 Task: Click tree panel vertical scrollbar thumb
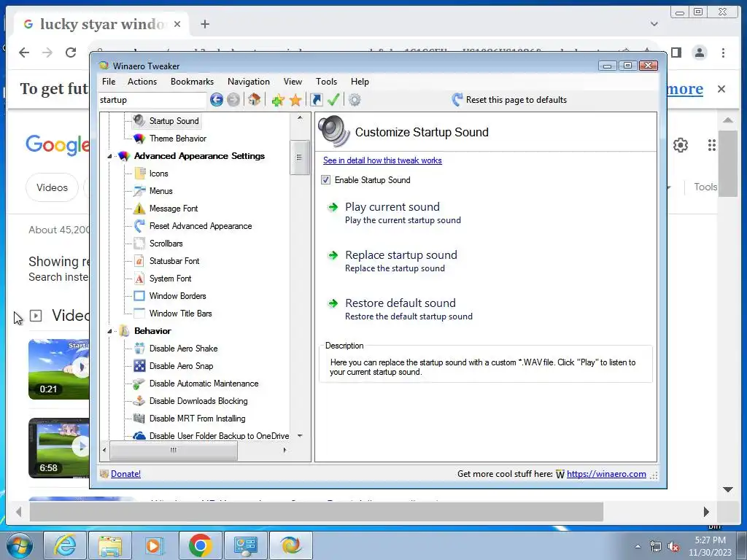pos(299,157)
